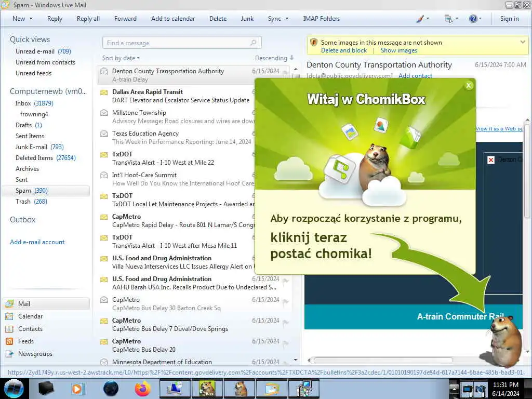This screenshot has width=532, height=399.
Task: Click Delete and block link
Action: (x=344, y=50)
